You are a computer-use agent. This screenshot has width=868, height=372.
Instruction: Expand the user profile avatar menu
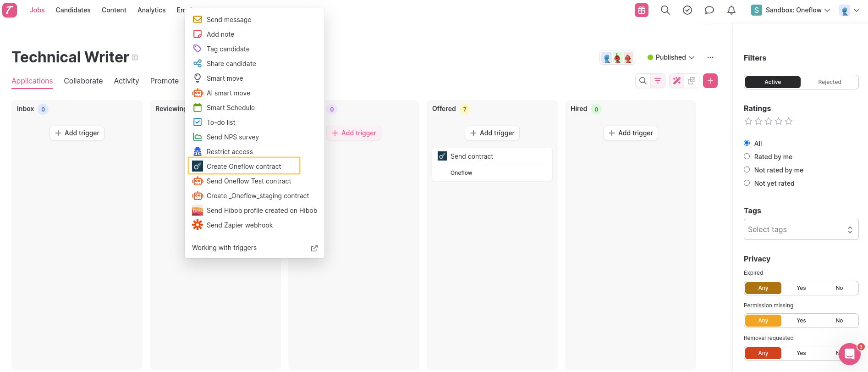(x=849, y=10)
